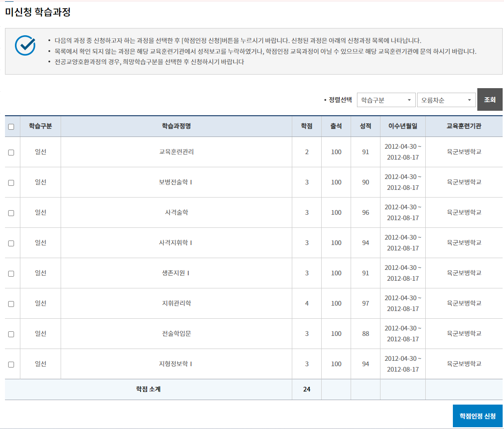Click the 학점 column header
Image resolution: width=504 pixels, height=429 pixels.
point(307,126)
